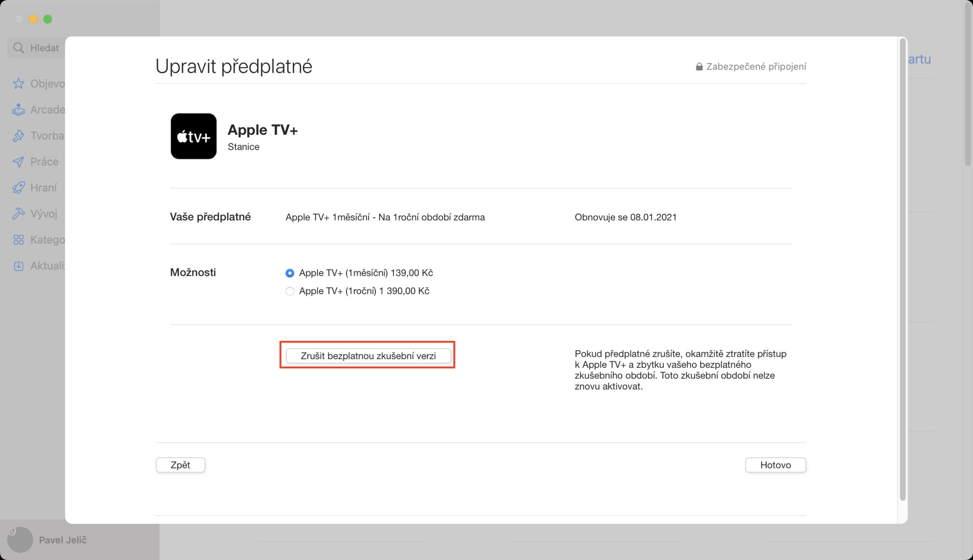The width and height of the screenshot is (973, 560).
Task: Select the 1roční 1 390,00 Kč option
Action: pos(290,291)
